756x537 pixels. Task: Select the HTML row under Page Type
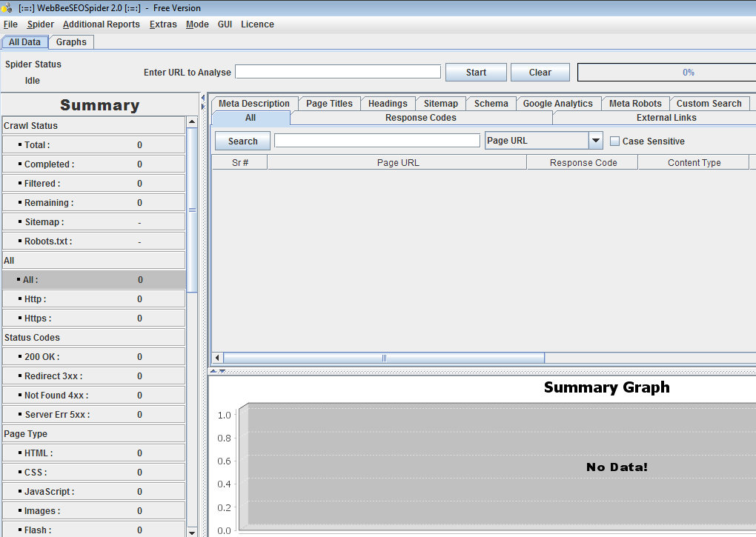coord(94,453)
